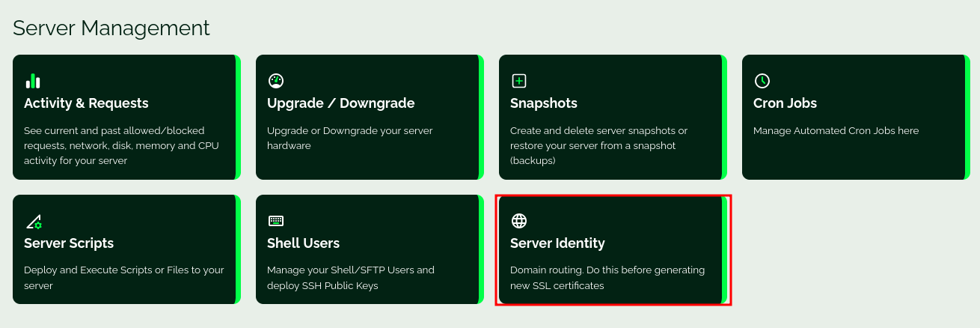Viewport: 980px width, 328px height.
Task: Click the globe icon on Server Identity
Action: click(x=519, y=221)
